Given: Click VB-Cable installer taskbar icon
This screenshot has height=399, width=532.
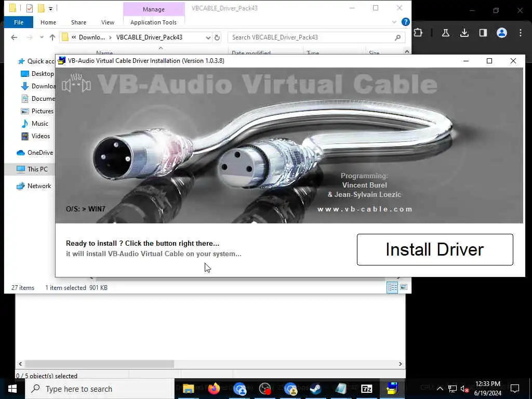Looking at the screenshot, I should [392, 389].
